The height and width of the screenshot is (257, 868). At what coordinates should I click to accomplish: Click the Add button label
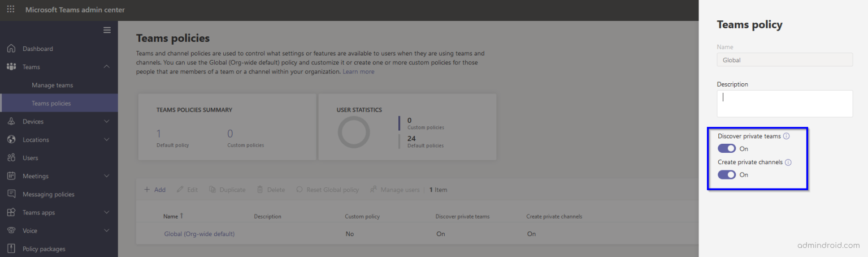pyautogui.click(x=160, y=190)
